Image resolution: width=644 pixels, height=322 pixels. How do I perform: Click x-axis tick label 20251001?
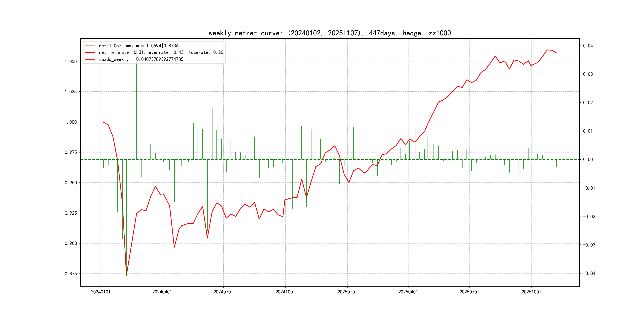point(531,292)
